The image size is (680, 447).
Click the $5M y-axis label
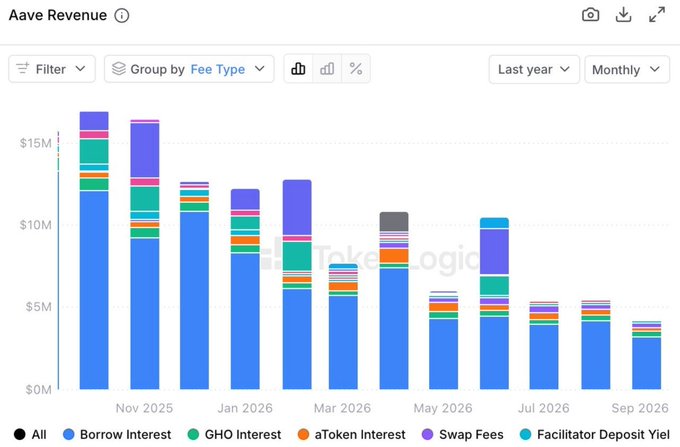(38, 307)
